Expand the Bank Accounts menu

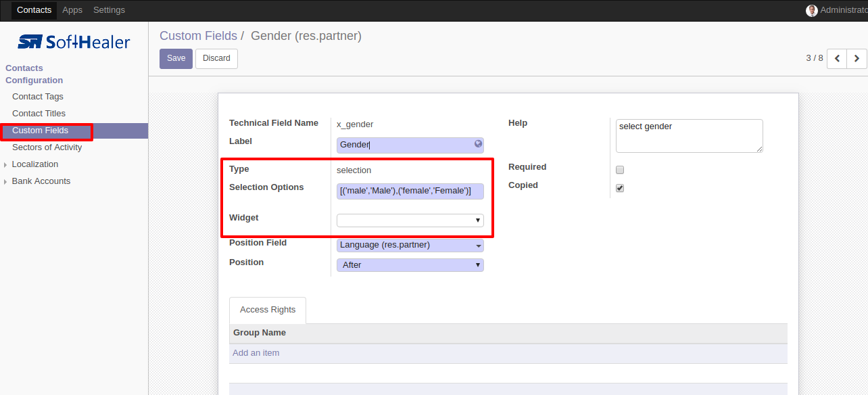pyautogui.click(x=41, y=181)
